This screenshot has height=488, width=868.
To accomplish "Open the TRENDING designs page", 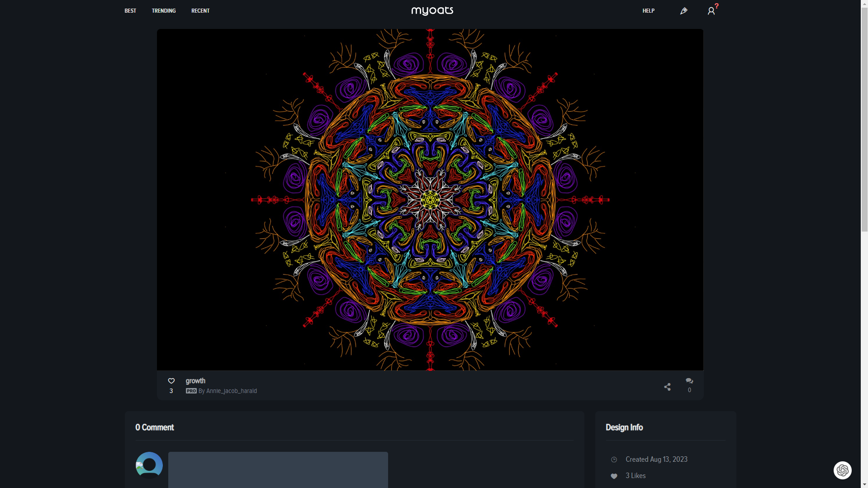I will click(164, 11).
